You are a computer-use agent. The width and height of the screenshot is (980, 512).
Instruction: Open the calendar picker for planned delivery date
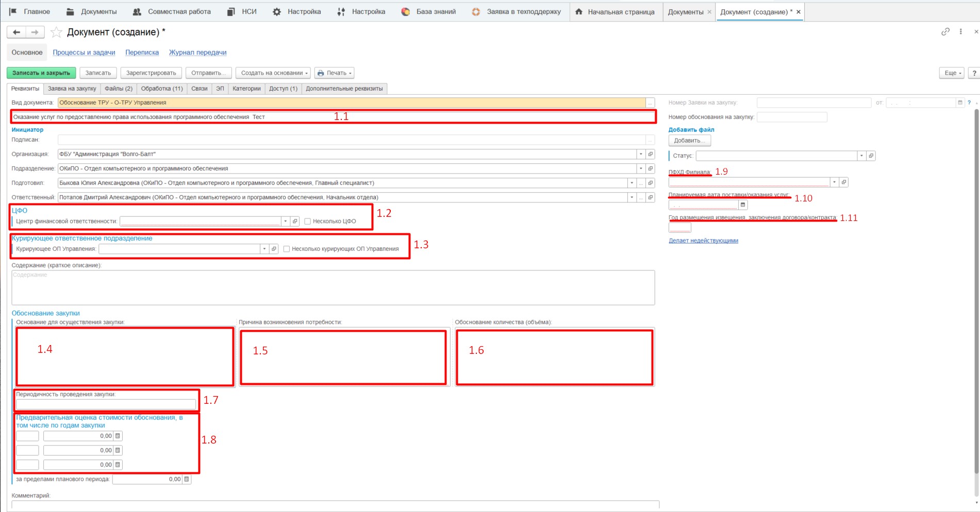pos(743,205)
